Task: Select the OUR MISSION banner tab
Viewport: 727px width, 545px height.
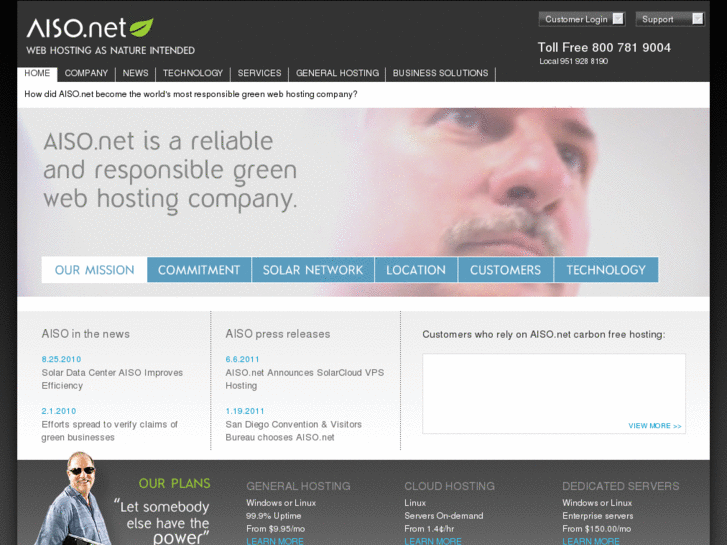Action: point(95,270)
